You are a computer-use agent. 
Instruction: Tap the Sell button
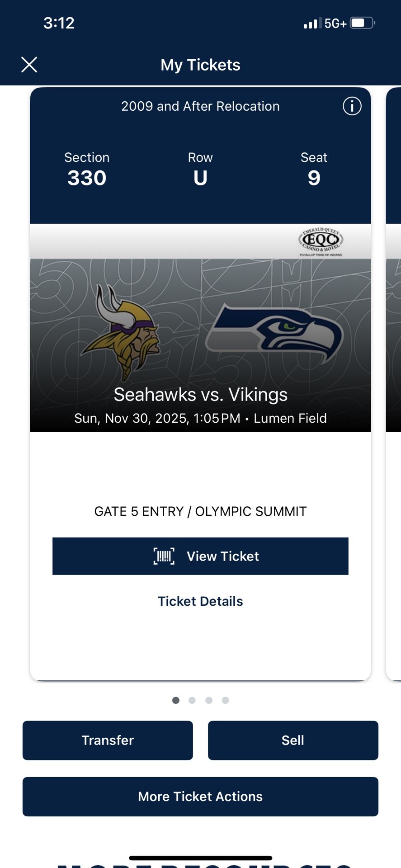point(293,740)
